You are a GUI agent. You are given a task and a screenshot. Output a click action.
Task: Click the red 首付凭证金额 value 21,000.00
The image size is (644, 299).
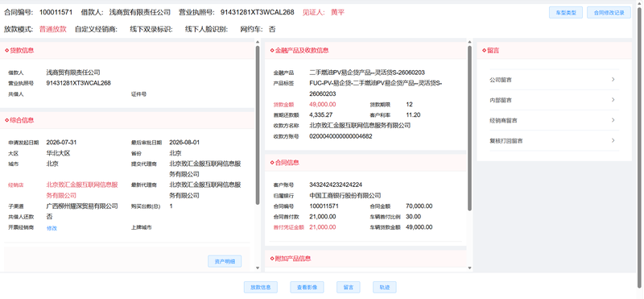tap(323, 227)
